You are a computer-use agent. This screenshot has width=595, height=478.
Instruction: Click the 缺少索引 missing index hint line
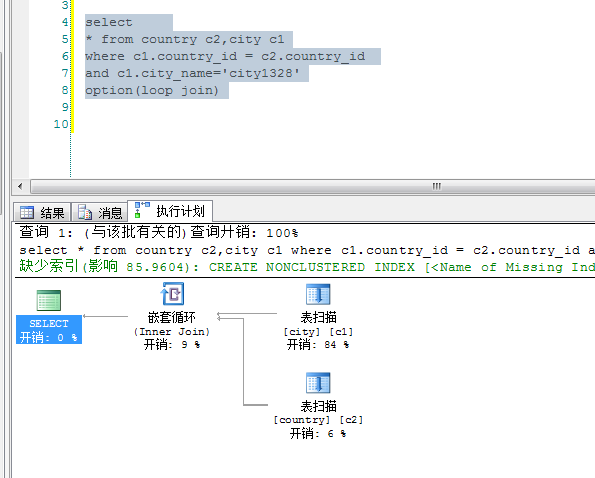307,267
